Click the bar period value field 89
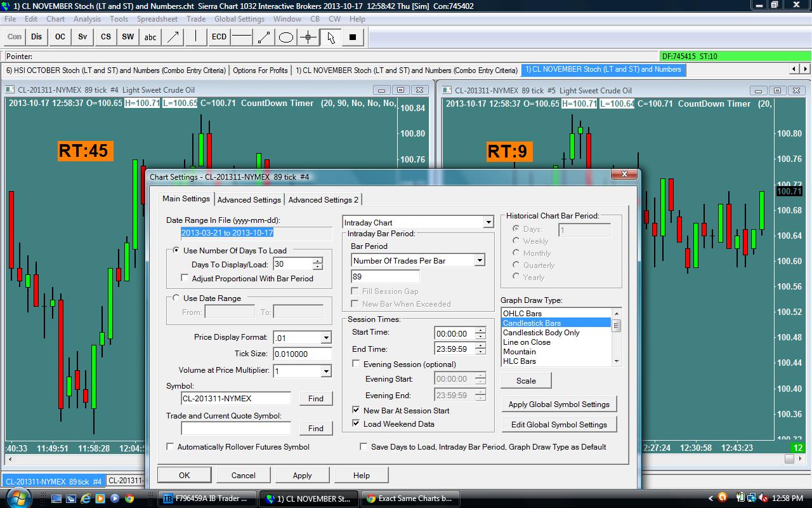 pyautogui.click(x=385, y=276)
